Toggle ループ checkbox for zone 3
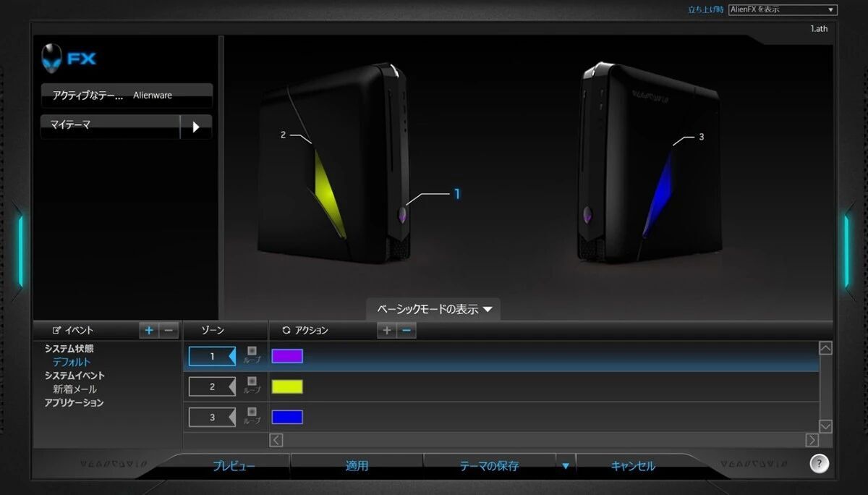868x495 pixels. click(x=252, y=412)
